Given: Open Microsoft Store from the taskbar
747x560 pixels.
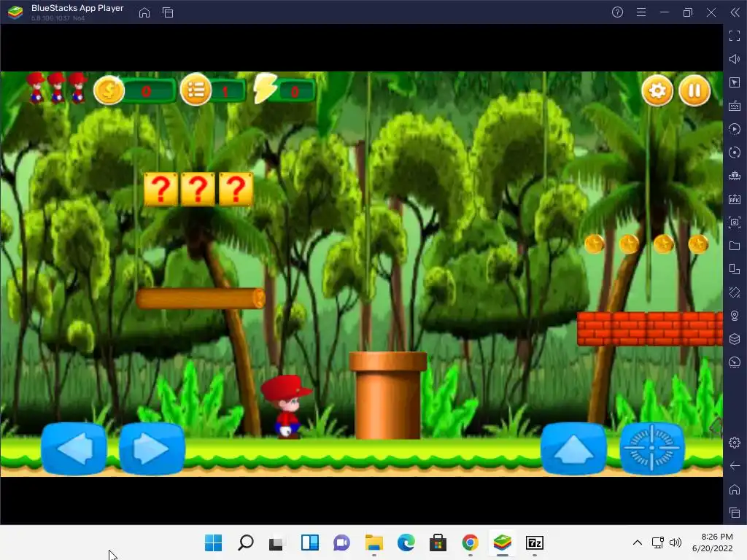Looking at the screenshot, I should (438, 542).
